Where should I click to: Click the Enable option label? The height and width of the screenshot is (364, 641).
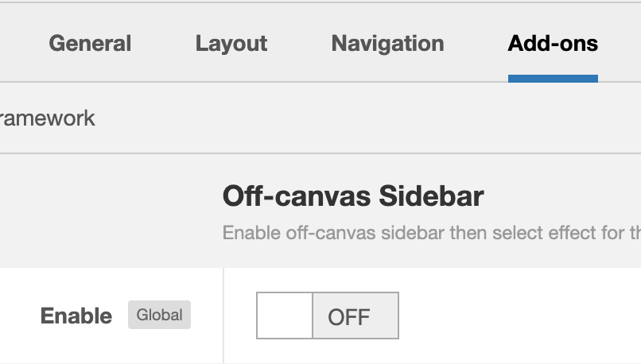click(76, 316)
